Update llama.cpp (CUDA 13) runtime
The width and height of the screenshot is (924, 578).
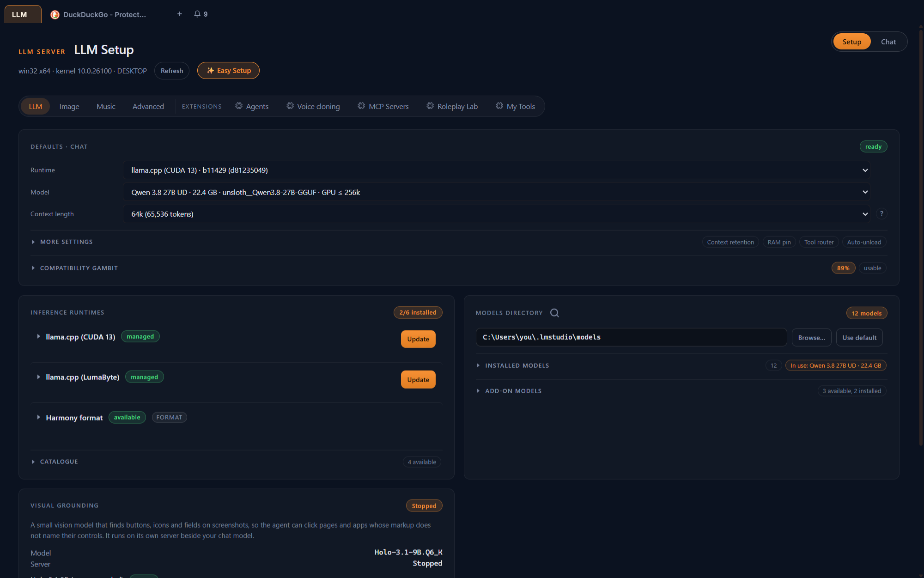[418, 339]
